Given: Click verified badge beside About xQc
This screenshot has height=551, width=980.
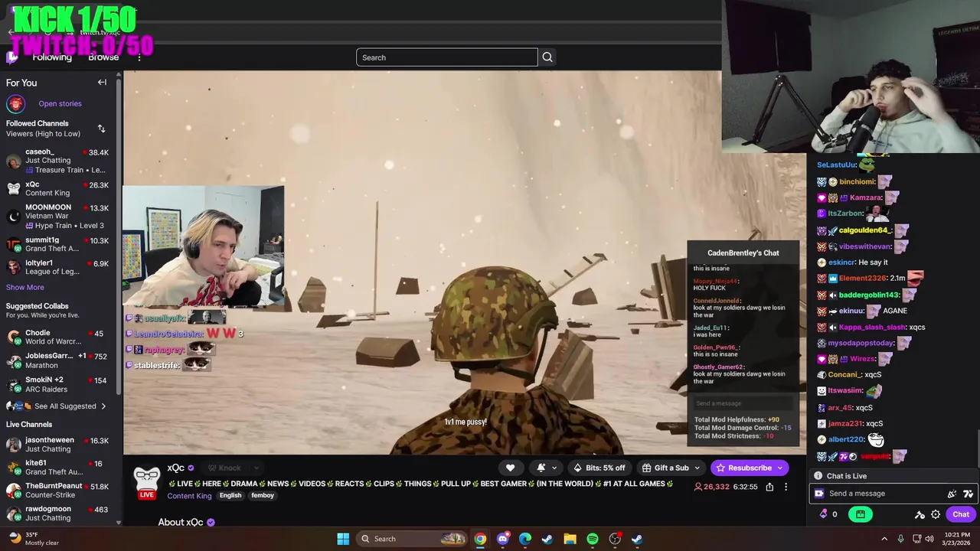Looking at the screenshot, I should point(211,522).
